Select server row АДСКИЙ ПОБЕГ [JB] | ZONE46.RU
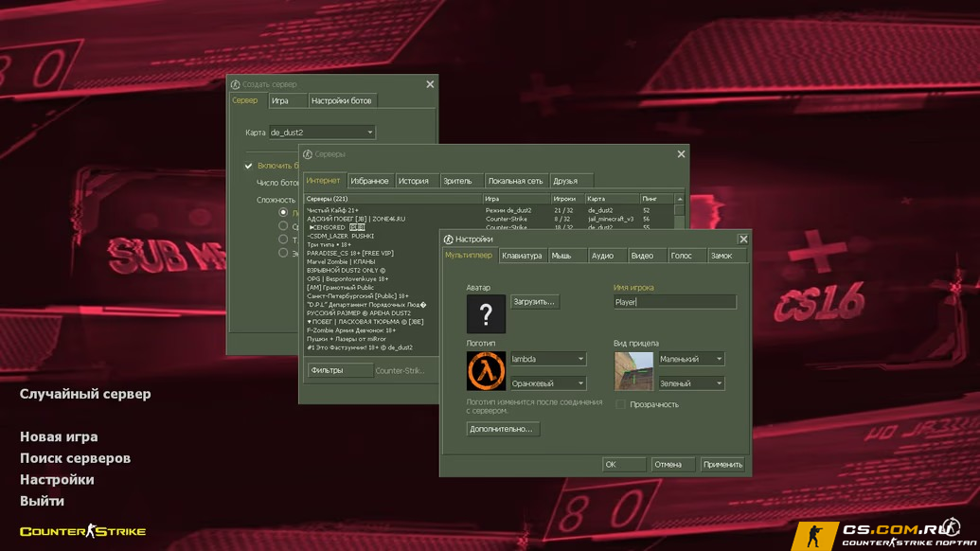The image size is (980, 551). [x=489, y=220]
